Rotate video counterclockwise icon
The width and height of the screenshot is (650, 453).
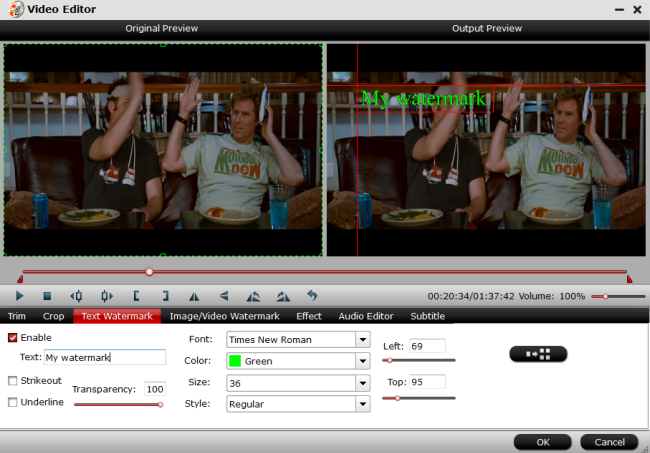[x=253, y=296]
